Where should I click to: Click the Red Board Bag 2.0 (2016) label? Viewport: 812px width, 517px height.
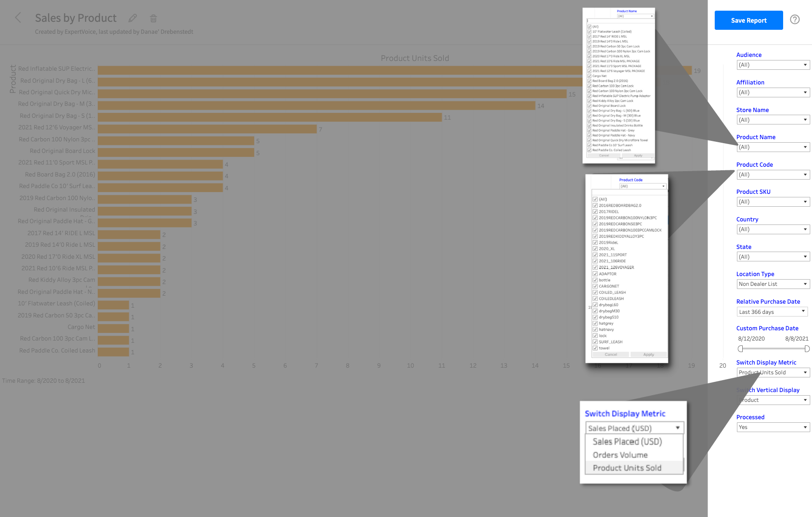coord(60,174)
